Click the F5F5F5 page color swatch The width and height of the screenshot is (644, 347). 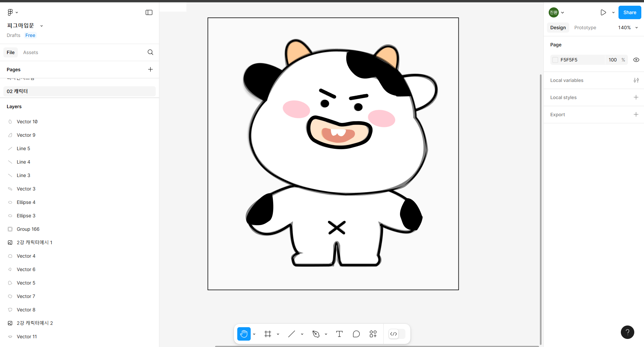(x=555, y=60)
